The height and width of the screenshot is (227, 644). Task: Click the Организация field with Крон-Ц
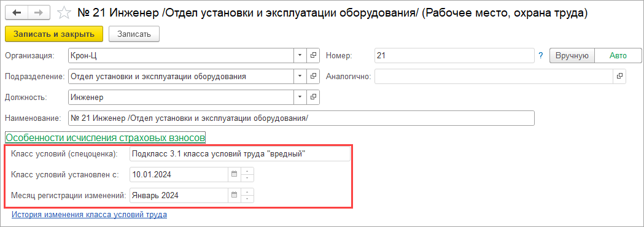(180, 55)
